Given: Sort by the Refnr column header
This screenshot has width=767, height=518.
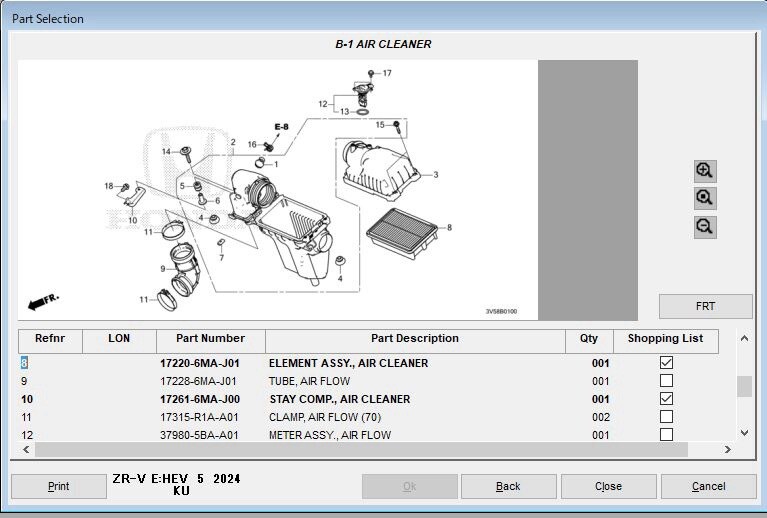Looking at the screenshot, I should point(50,341).
